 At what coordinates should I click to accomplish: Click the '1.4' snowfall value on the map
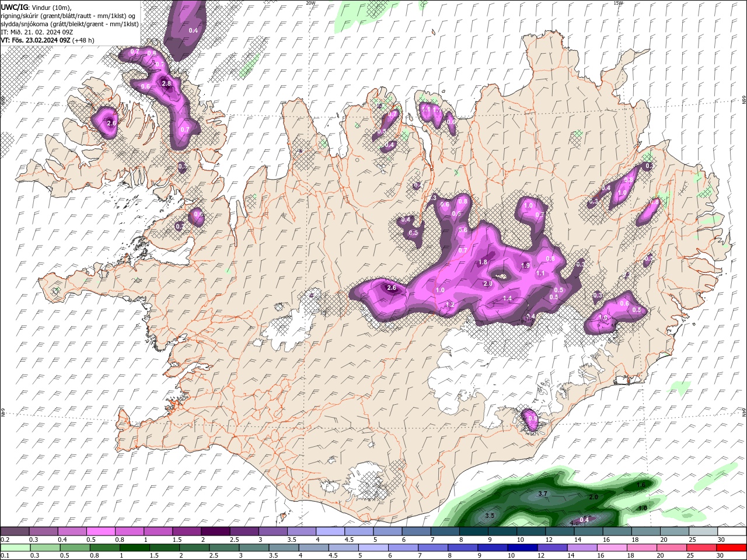point(507,298)
